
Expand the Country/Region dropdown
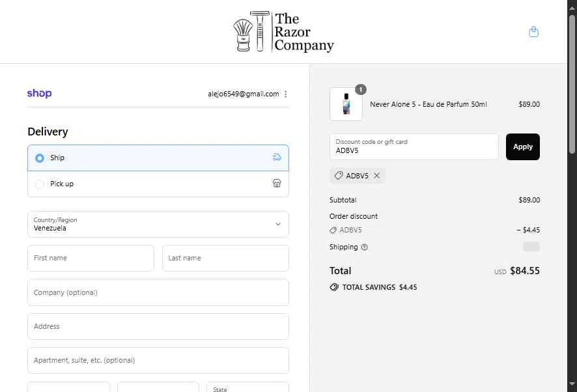pyautogui.click(x=158, y=224)
